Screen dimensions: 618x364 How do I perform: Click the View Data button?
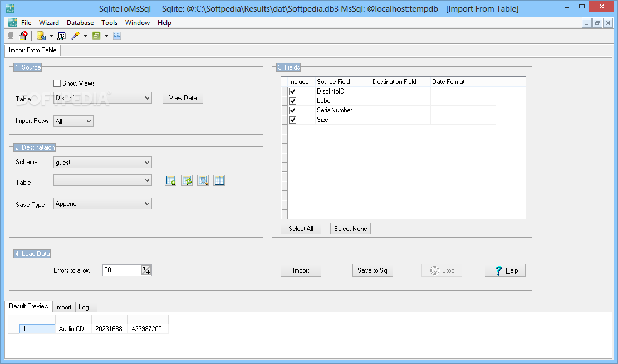(183, 98)
